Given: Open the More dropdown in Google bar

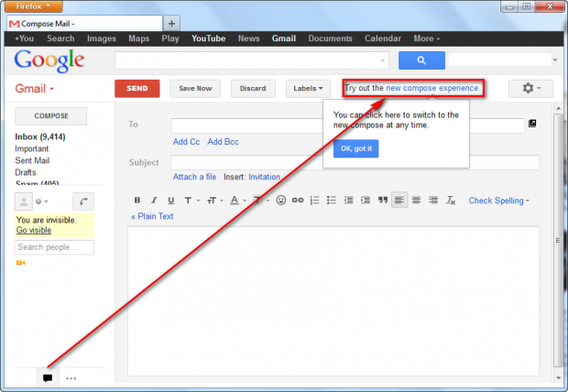Looking at the screenshot, I should coord(426,38).
